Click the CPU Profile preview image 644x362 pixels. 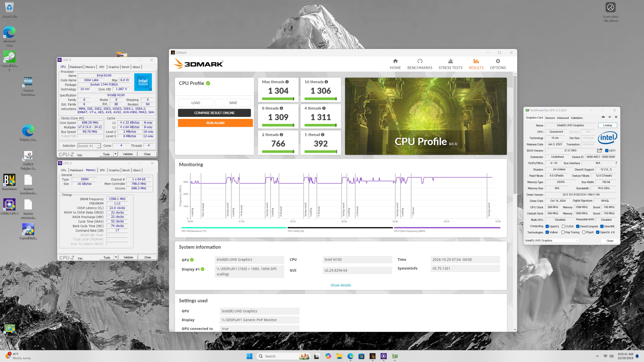[x=426, y=116]
